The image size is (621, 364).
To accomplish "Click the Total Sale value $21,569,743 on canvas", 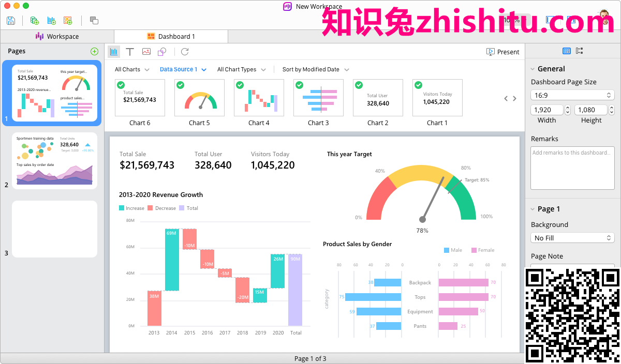I will point(147,165).
